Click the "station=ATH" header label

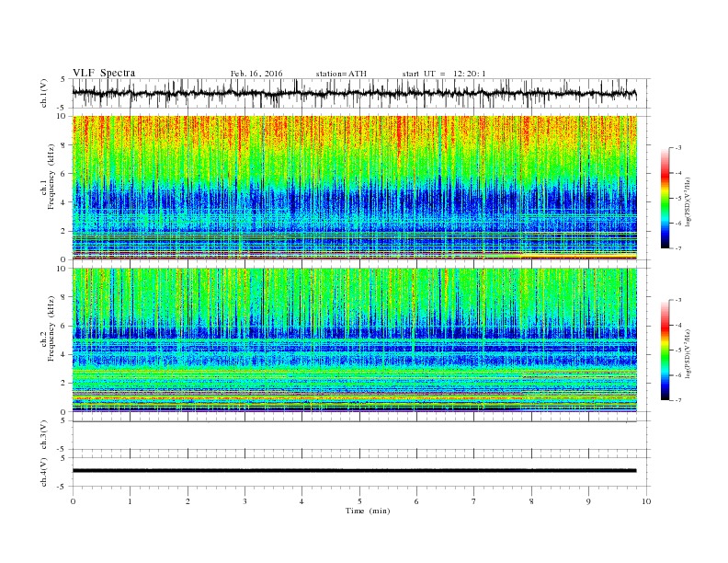(x=341, y=74)
